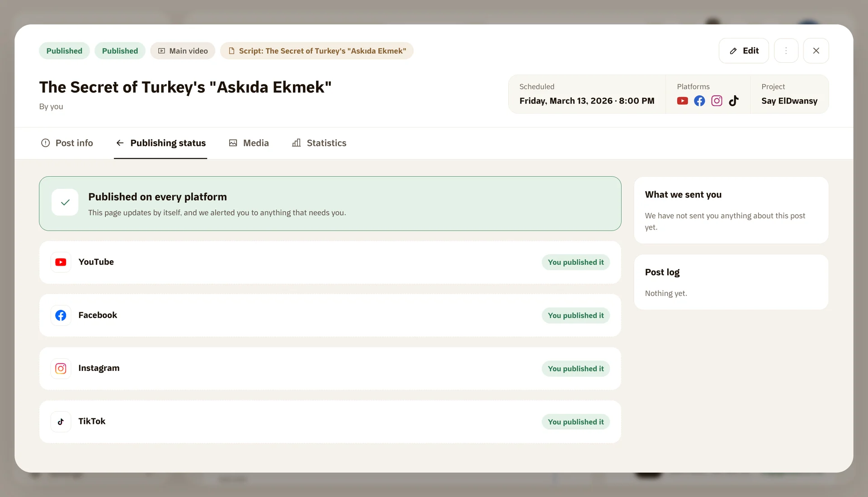The height and width of the screenshot is (497, 868).
Task: Close the post details dialog
Action: tap(816, 51)
